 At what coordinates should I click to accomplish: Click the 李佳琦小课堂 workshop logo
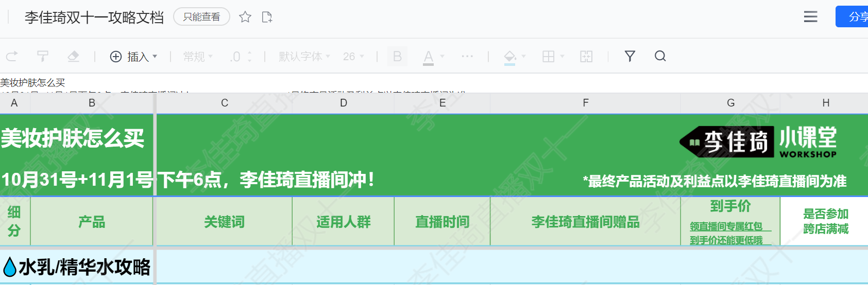[758, 141]
